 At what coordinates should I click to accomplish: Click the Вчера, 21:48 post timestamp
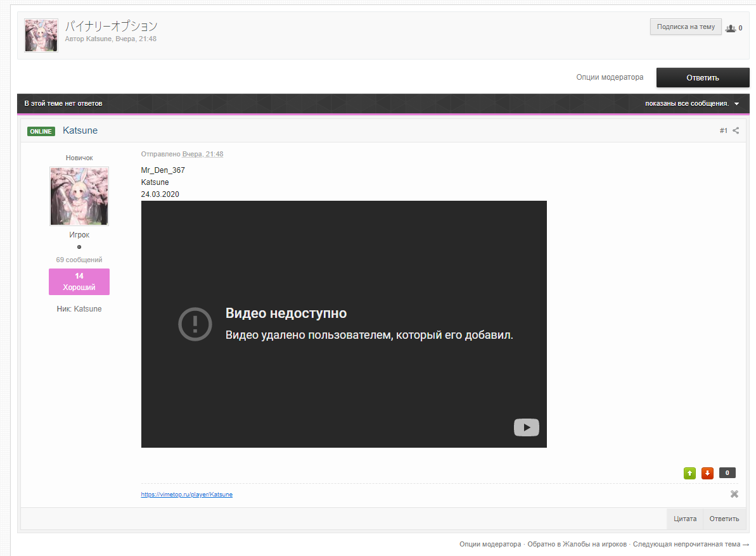[203, 154]
